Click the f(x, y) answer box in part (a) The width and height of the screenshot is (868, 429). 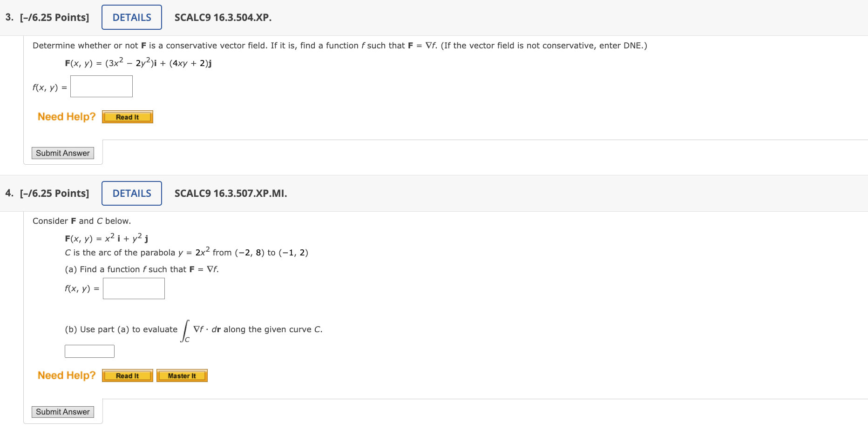[x=134, y=288]
